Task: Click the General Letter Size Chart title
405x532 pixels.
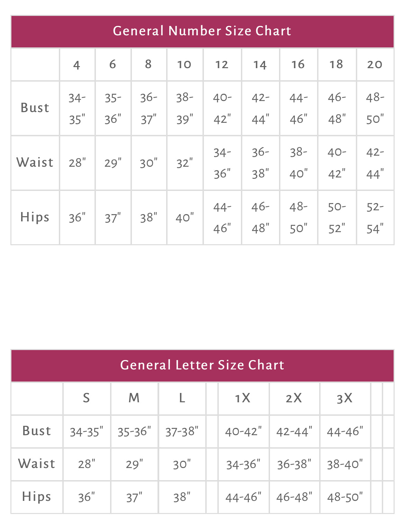Action: point(202,365)
